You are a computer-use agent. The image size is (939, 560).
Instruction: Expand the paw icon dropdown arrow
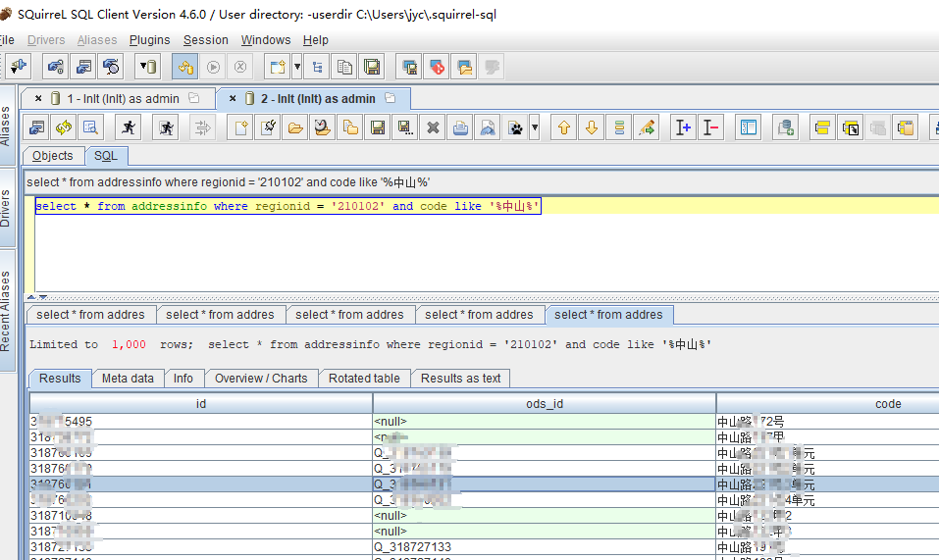coord(535,127)
